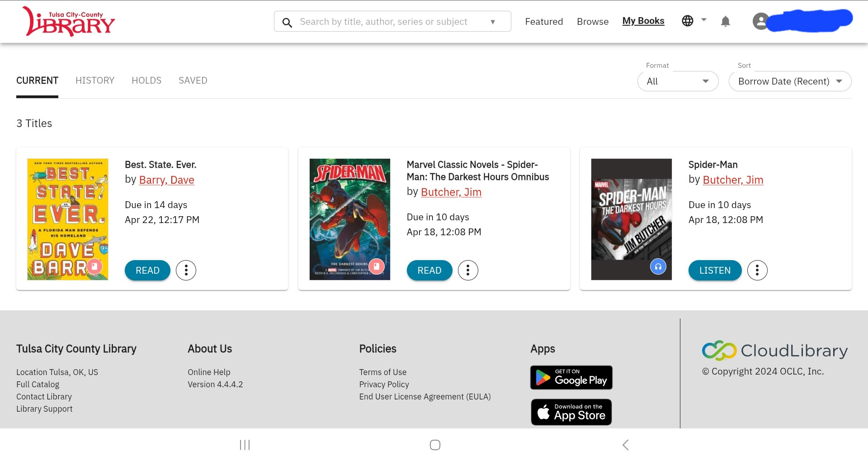The image size is (868, 461).
Task: Go to My Books
Action: tap(643, 21)
